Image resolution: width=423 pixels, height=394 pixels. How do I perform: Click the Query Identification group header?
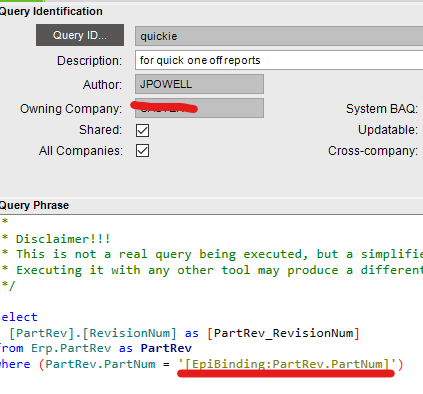[51, 11]
